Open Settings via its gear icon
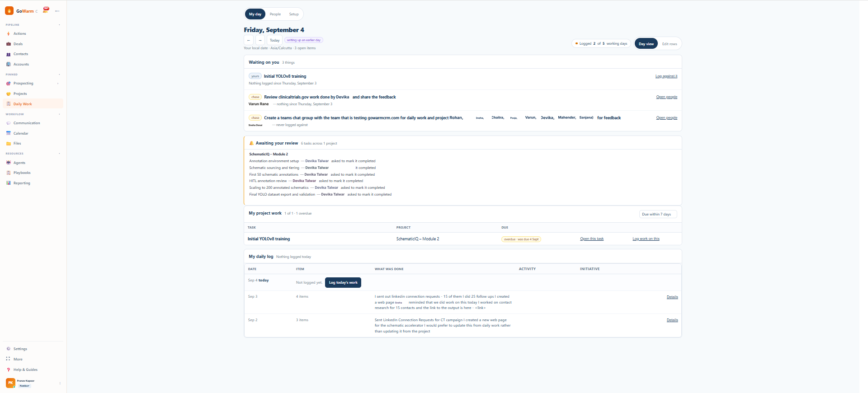Image resolution: width=868 pixels, height=393 pixels. pyautogui.click(x=8, y=349)
